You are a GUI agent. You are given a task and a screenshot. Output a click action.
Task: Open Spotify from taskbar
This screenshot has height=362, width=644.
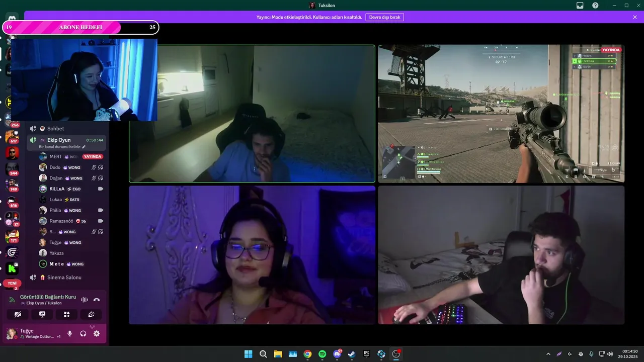coord(322,354)
